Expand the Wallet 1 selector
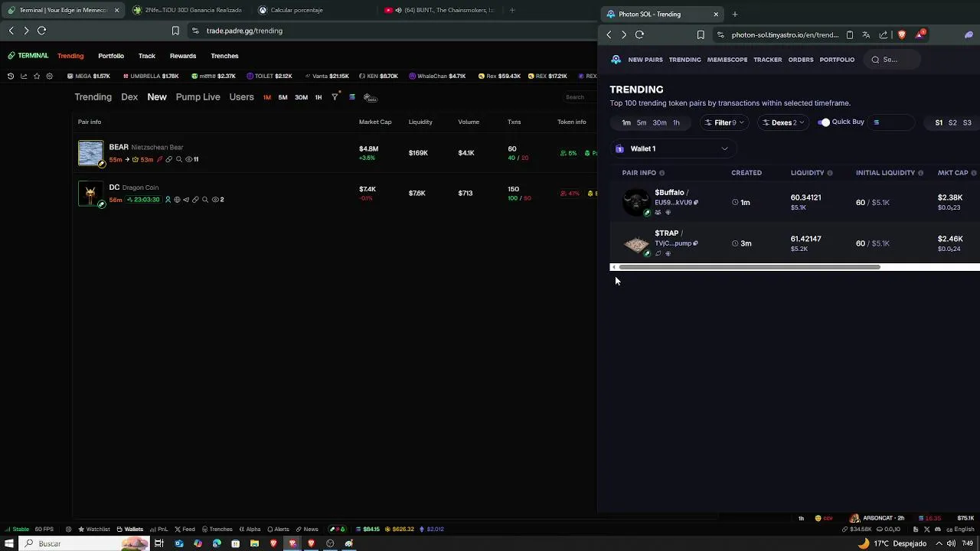Image resolution: width=980 pixels, height=551 pixels. [x=672, y=148]
